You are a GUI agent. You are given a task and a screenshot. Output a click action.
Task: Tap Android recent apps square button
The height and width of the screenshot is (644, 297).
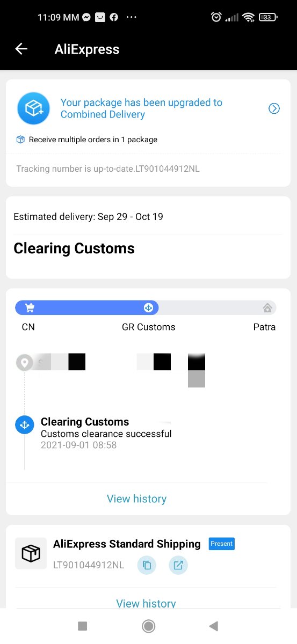[82, 626]
